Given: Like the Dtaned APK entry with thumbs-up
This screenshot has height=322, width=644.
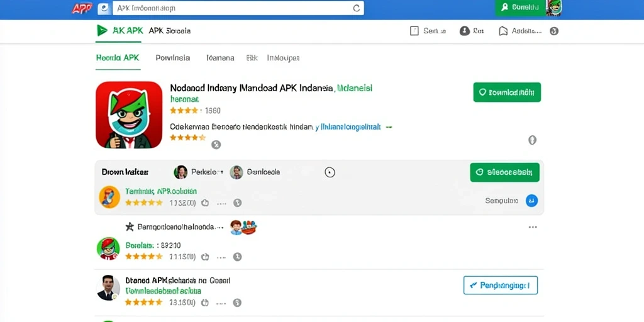Looking at the screenshot, I should click(x=205, y=303).
